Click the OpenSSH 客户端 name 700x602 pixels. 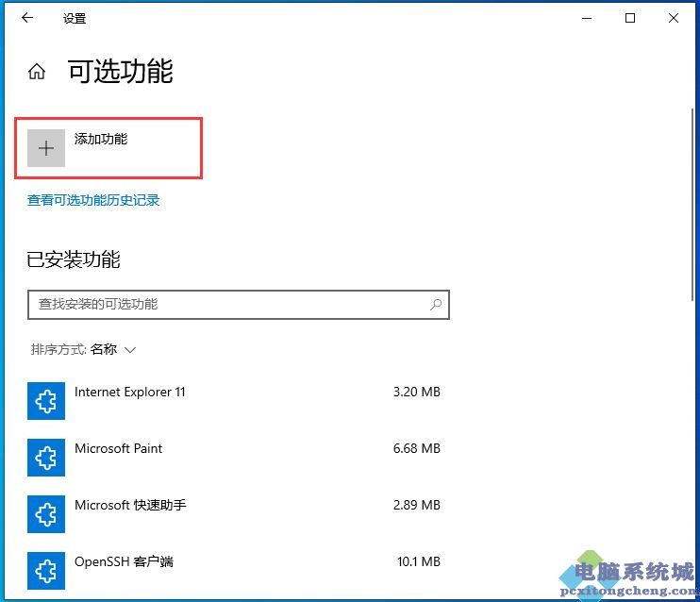click(x=124, y=561)
